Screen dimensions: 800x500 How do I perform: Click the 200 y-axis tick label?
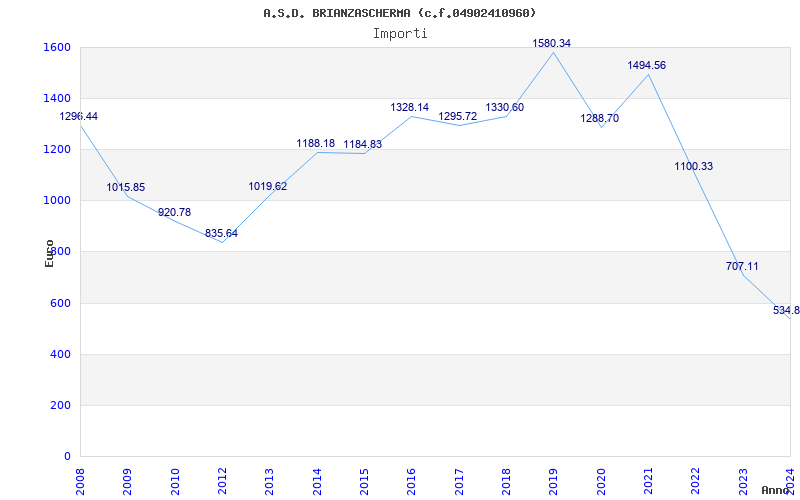pos(61,406)
